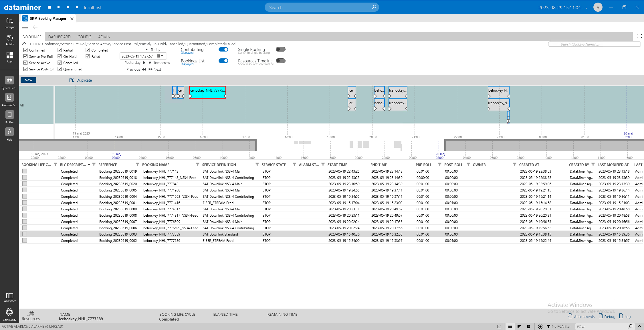The height and width of the screenshot is (330, 644).
Task: Uncheck the Quarantined filter checkbox
Action: pos(60,69)
